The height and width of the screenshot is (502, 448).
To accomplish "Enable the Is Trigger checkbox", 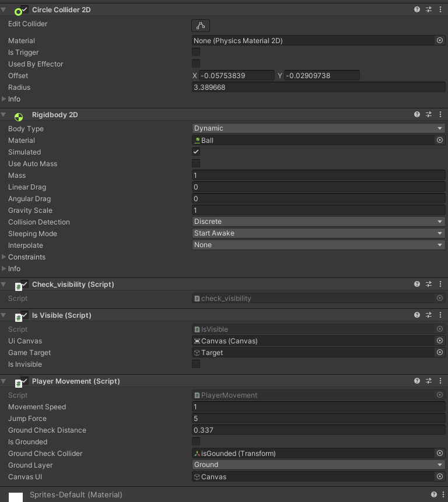I will point(195,52).
